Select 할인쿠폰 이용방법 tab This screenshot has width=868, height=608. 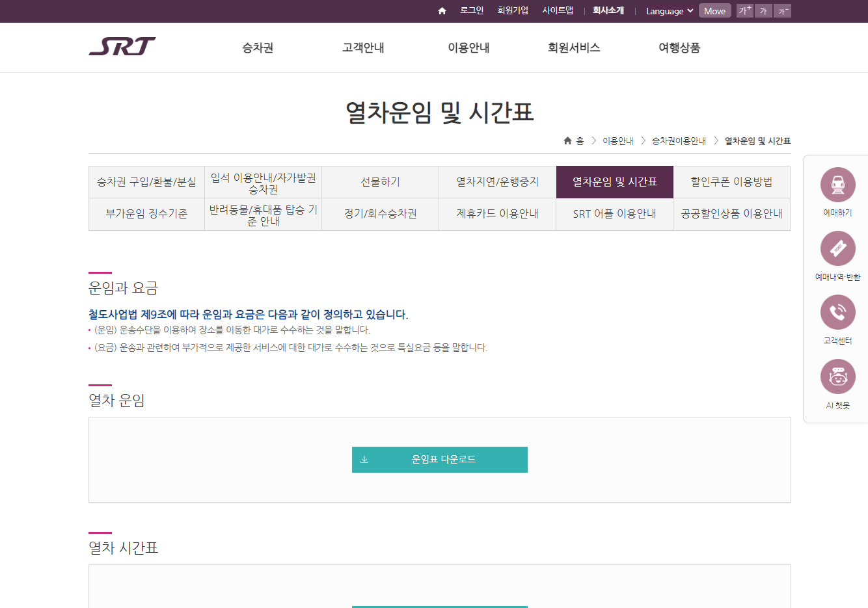point(732,182)
